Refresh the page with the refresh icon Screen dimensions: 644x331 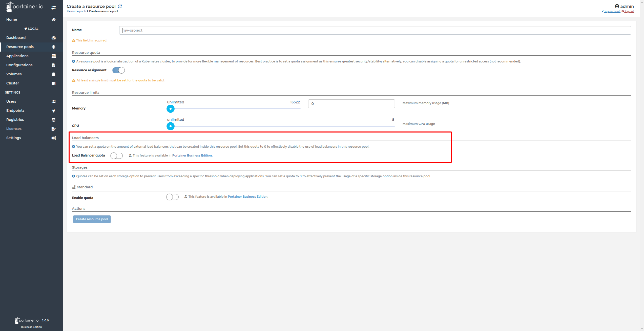click(120, 6)
